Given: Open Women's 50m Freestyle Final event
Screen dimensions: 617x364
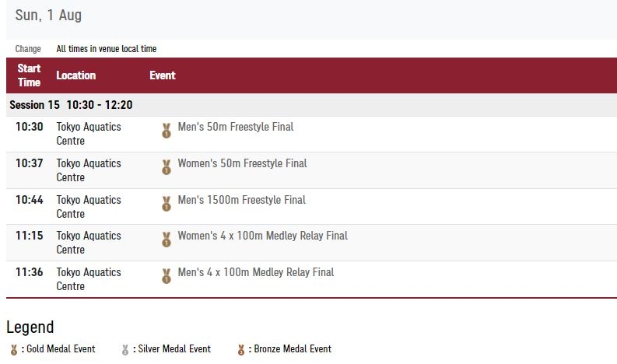Looking at the screenshot, I should [x=243, y=163].
